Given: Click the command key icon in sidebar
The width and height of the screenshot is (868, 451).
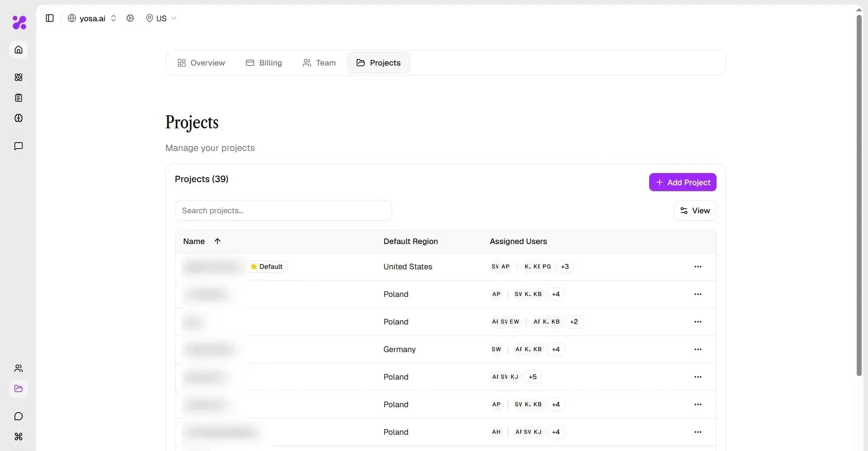Looking at the screenshot, I should (19, 437).
